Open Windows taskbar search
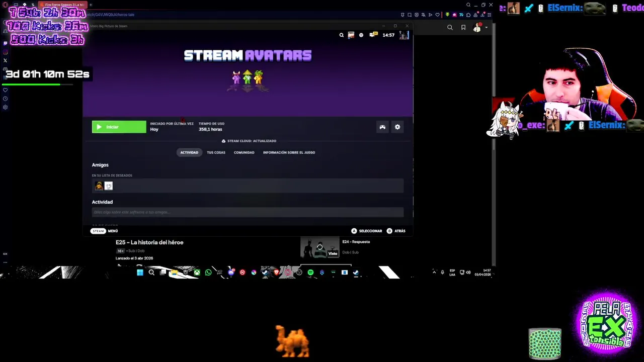Image resolution: width=644 pixels, height=362 pixels. click(x=151, y=273)
